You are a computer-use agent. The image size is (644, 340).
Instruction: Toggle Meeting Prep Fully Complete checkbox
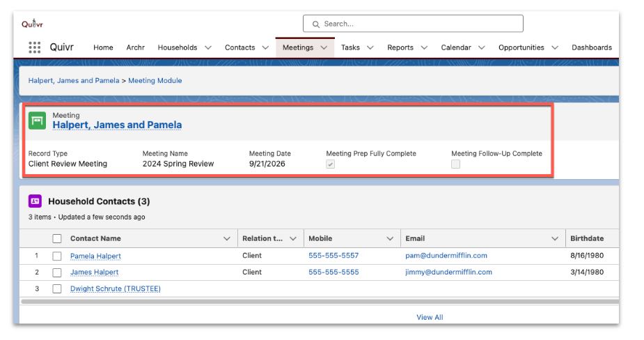click(x=330, y=164)
